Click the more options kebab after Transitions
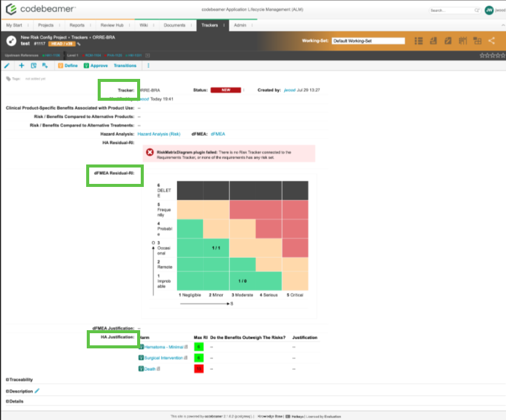The width and height of the screenshot is (506, 420). [x=149, y=66]
